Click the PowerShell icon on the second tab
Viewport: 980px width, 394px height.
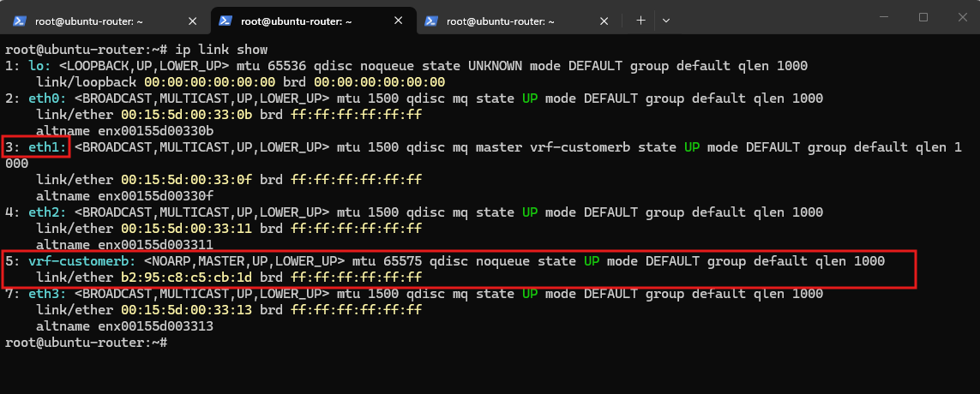coord(225,21)
